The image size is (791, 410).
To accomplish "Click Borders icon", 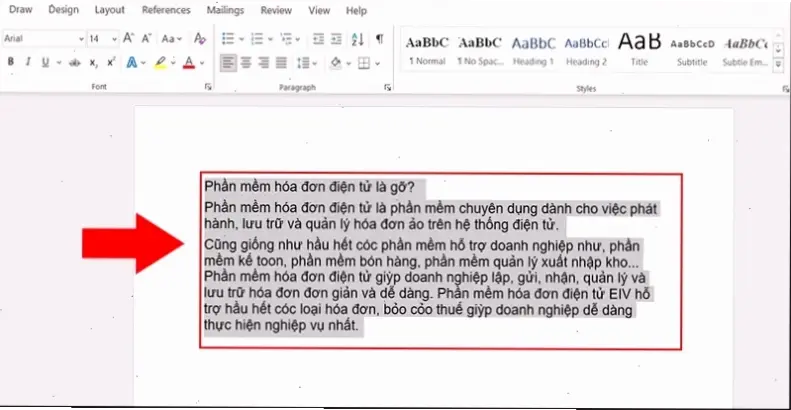I will (x=364, y=63).
